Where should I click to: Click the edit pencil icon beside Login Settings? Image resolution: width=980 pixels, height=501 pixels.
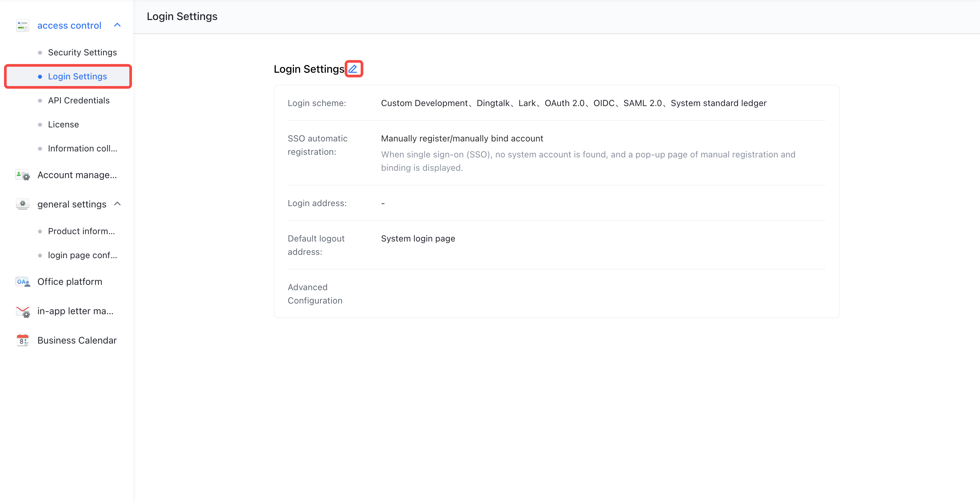353,69
